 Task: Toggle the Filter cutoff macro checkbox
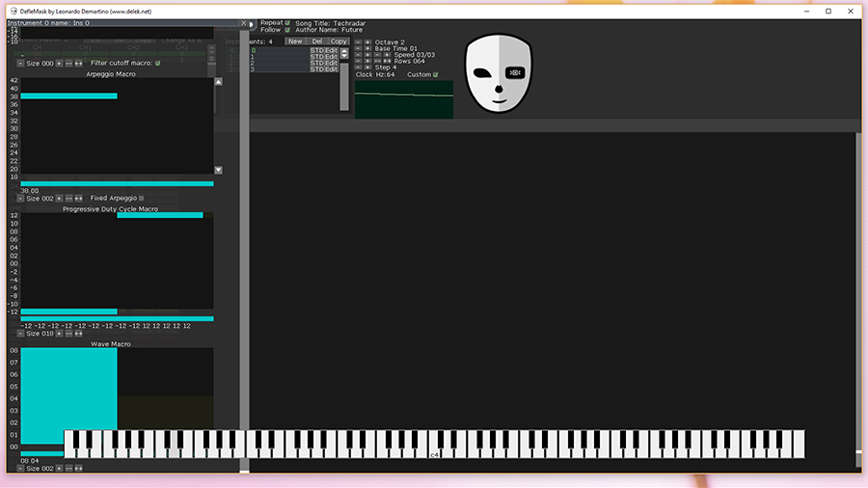[158, 63]
